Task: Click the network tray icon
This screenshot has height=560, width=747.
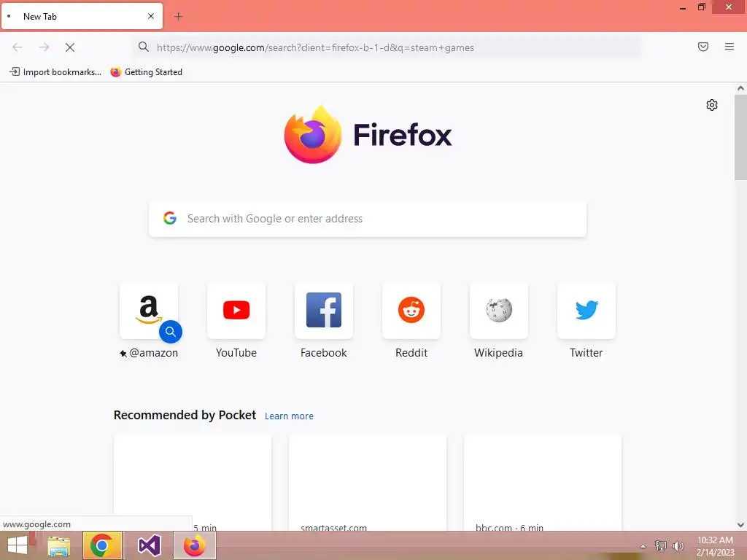Action: 660,545
